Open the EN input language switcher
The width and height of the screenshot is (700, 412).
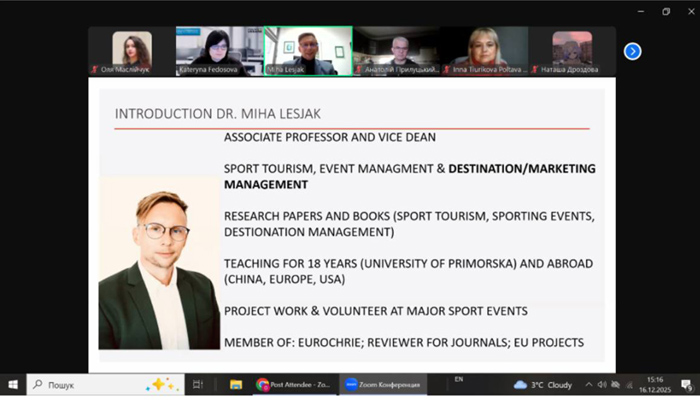pos(459,380)
